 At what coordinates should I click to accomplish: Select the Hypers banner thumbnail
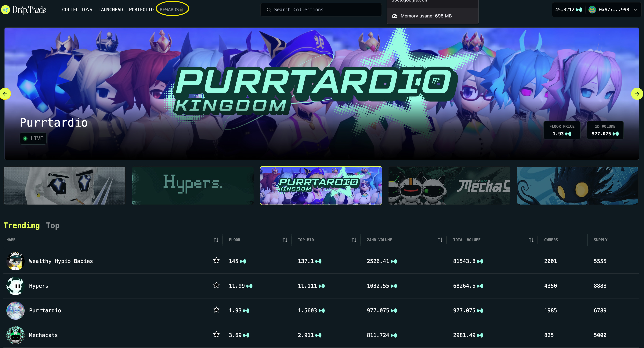193,186
